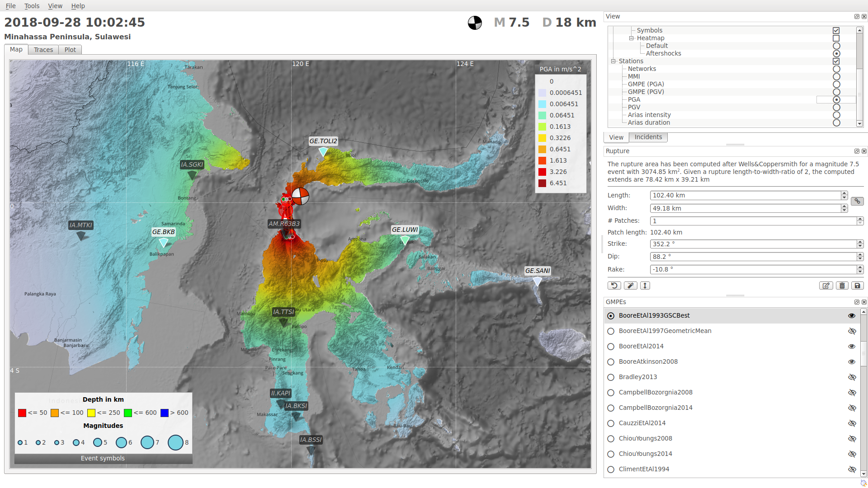
Task: Collapse the Event symbols legend bar
Action: coord(103,459)
